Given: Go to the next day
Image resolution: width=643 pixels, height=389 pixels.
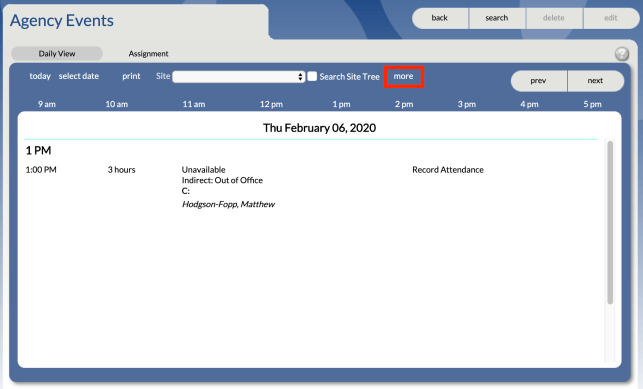Looking at the screenshot, I should click(x=595, y=81).
